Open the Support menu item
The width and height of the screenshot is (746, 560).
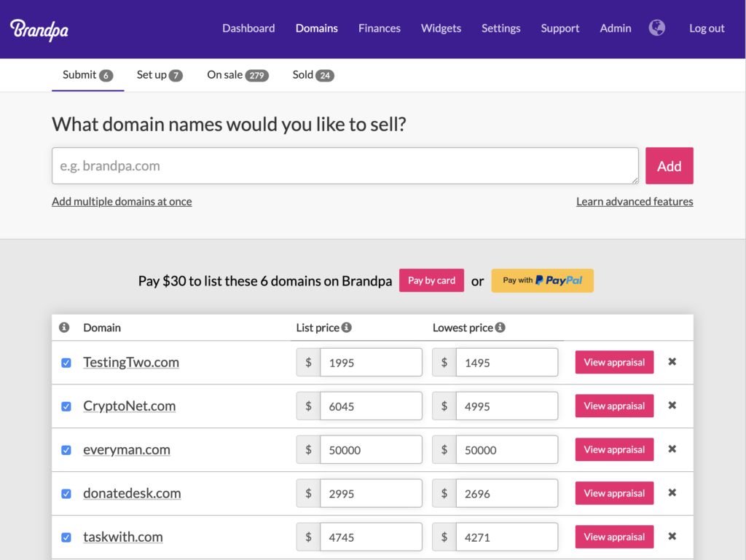tap(560, 28)
